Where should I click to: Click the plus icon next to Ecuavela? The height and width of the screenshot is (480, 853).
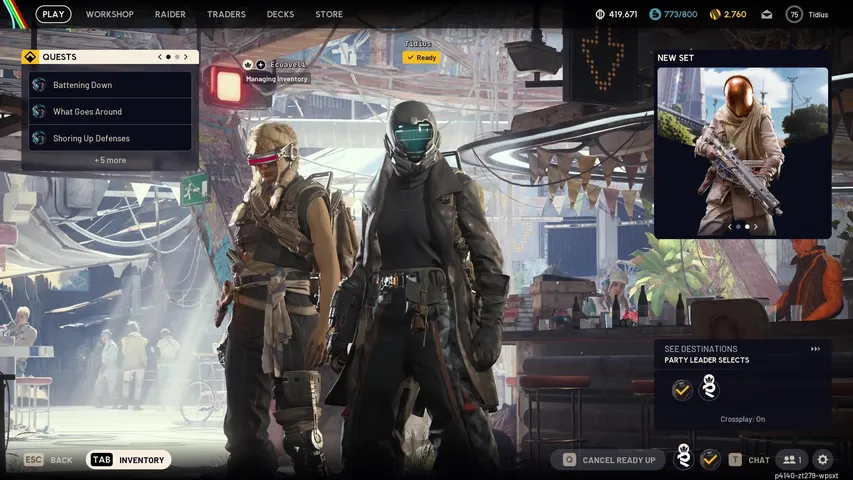pyautogui.click(x=261, y=65)
